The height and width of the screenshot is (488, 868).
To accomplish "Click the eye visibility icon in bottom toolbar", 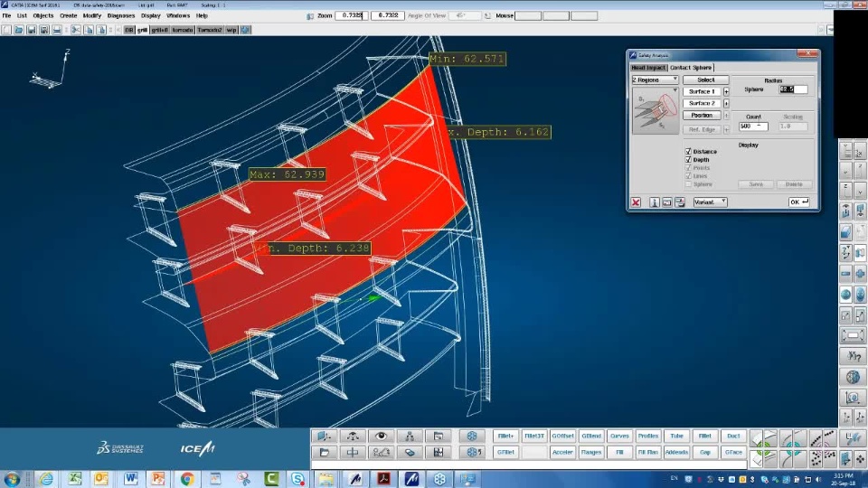I will tap(381, 436).
